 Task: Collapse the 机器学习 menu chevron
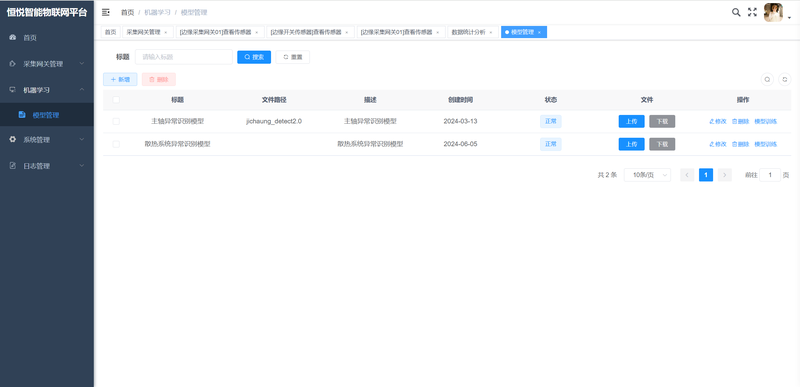(x=82, y=90)
